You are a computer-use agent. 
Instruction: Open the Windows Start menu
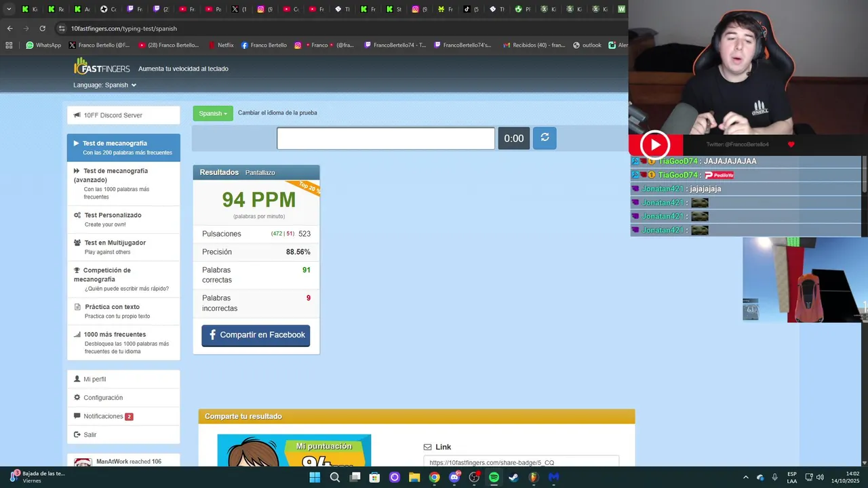pos(315,477)
